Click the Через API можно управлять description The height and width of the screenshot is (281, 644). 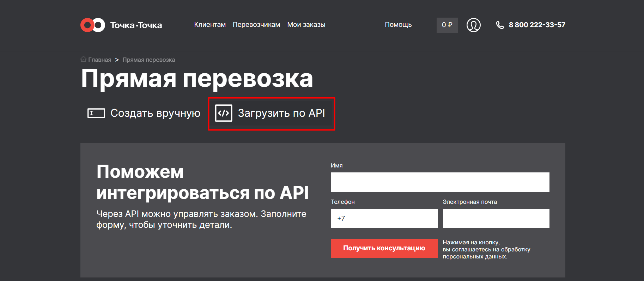[x=201, y=219]
